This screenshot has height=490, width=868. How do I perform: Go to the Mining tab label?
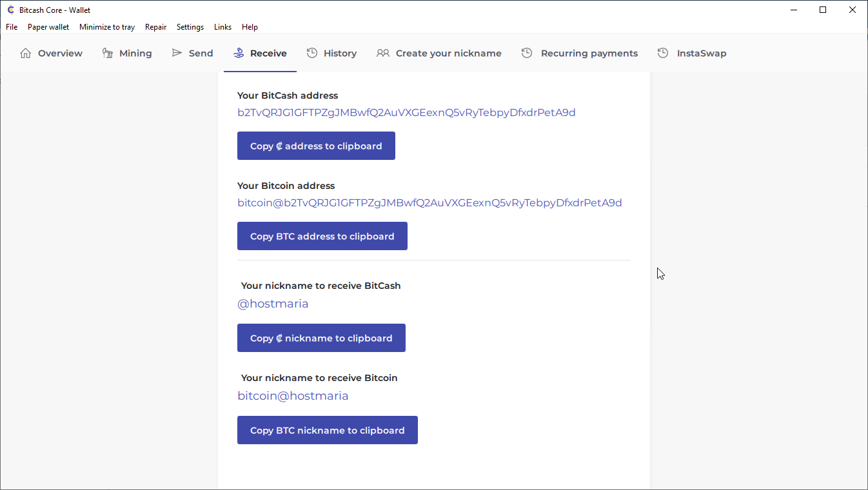pos(135,54)
